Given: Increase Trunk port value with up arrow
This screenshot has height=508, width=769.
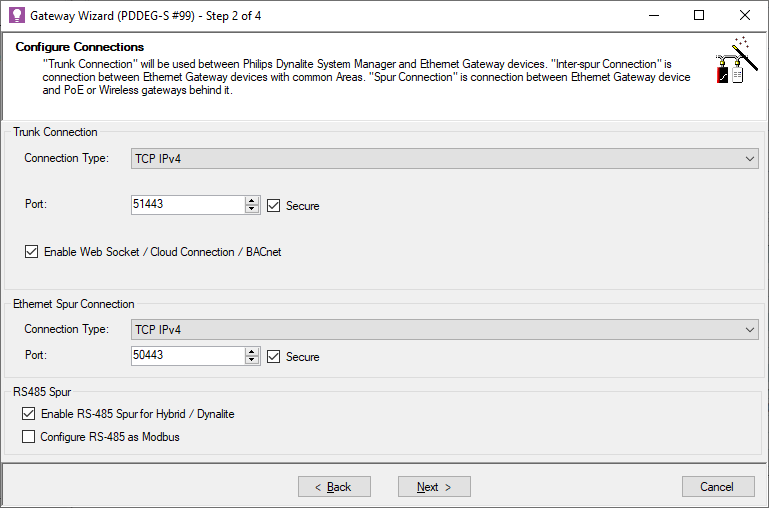Looking at the screenshot, I should tap(252, 200).
